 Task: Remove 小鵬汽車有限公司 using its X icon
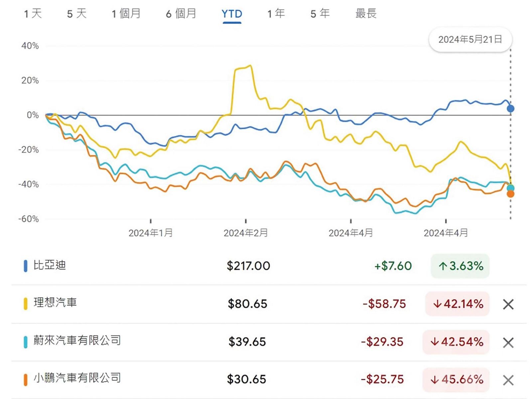coord(508,380)
